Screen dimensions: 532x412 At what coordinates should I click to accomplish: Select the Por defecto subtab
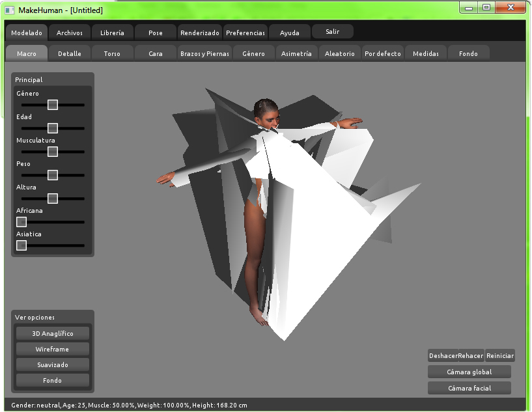tap(383, 53)
